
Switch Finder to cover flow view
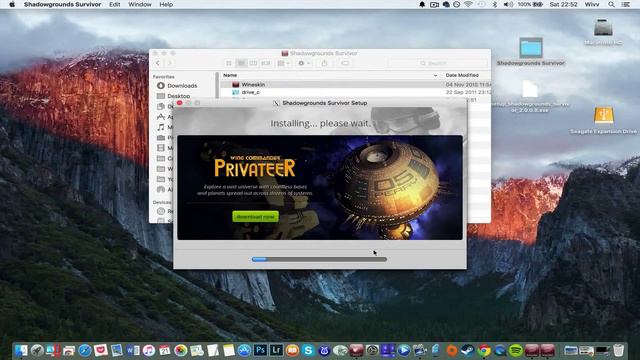[266, 63]
